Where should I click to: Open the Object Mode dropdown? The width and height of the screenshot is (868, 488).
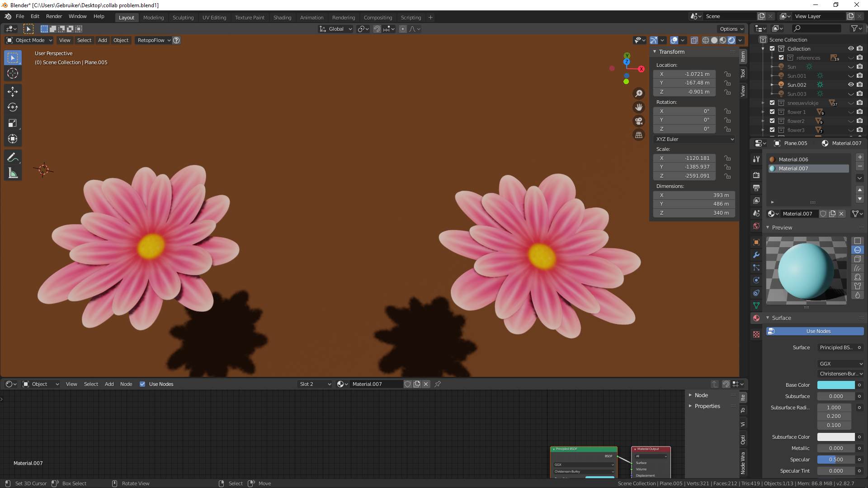tap(30, 40)
